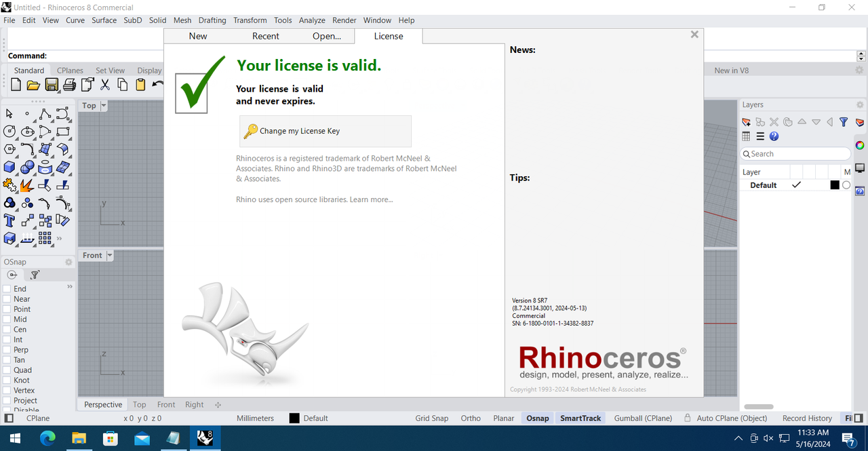Select the Text object tool

pyautogui.click(x=9, y=220)
